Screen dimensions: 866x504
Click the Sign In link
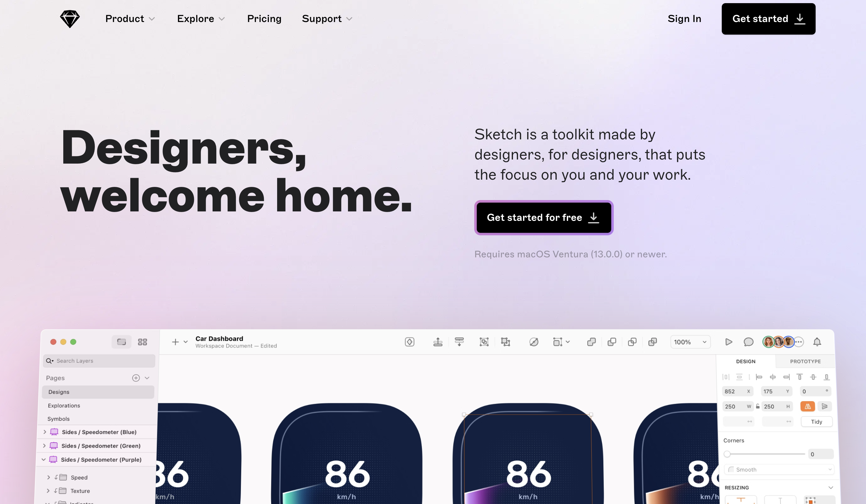(x=683, y=19)
